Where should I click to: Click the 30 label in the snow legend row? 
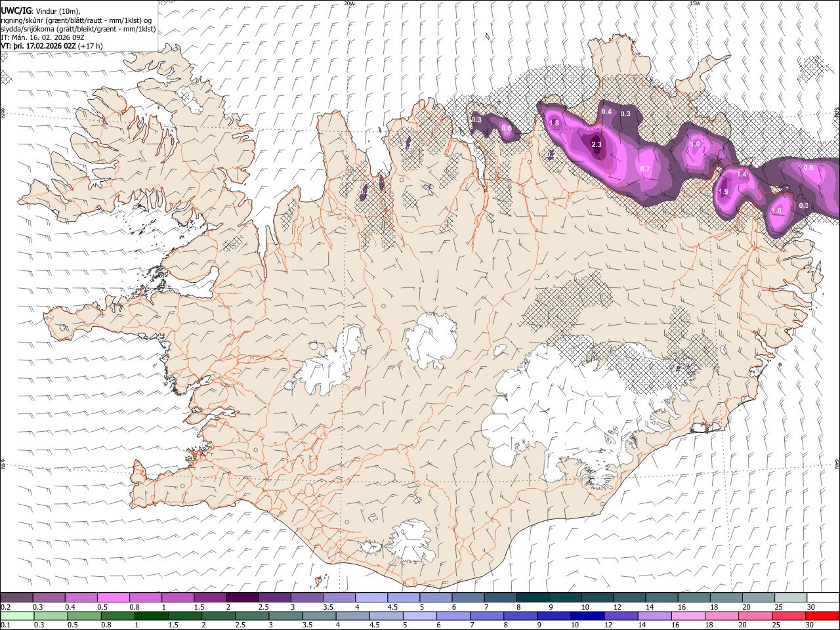tap(810, 607)
